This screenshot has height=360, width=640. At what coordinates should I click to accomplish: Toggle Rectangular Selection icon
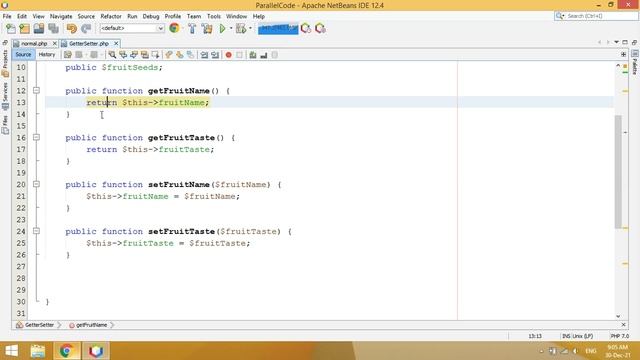pos(156,55)
